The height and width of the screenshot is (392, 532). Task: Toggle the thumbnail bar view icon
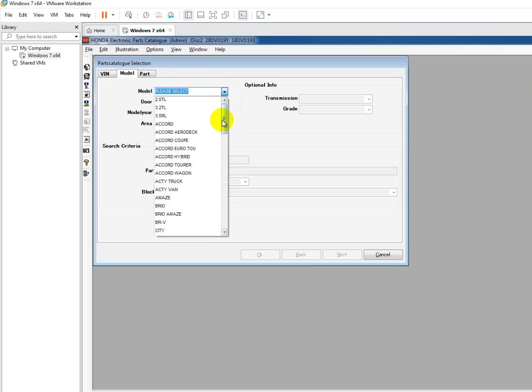(x=200, y=15)
